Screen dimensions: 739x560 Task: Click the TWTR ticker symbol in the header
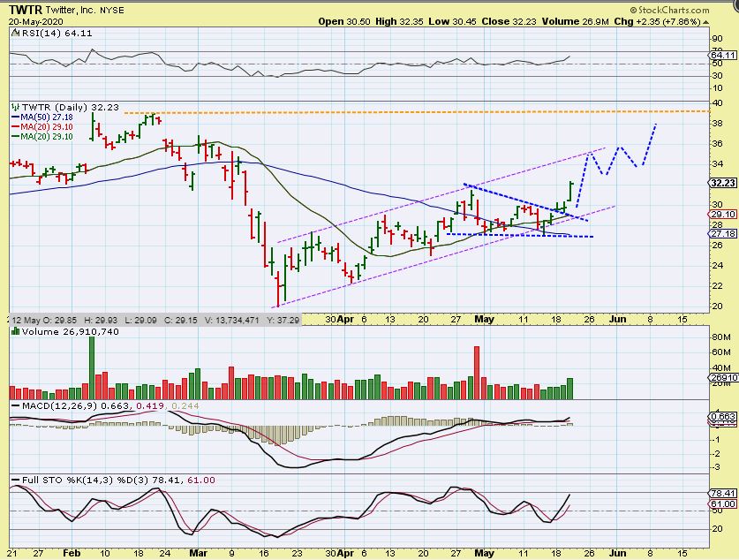(26, 10)
